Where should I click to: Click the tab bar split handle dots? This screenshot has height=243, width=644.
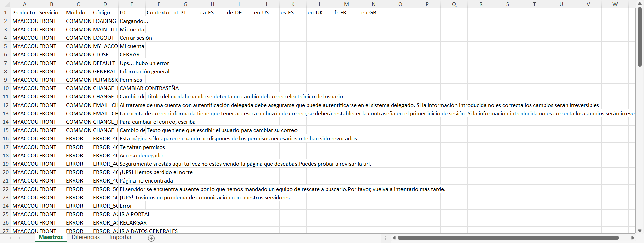click(x=386, y=238)
